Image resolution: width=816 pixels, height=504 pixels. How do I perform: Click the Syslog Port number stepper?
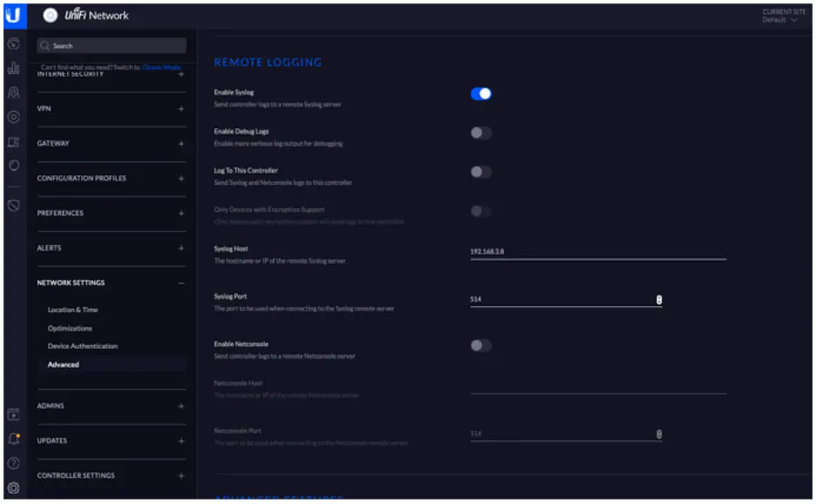[659, 300]
